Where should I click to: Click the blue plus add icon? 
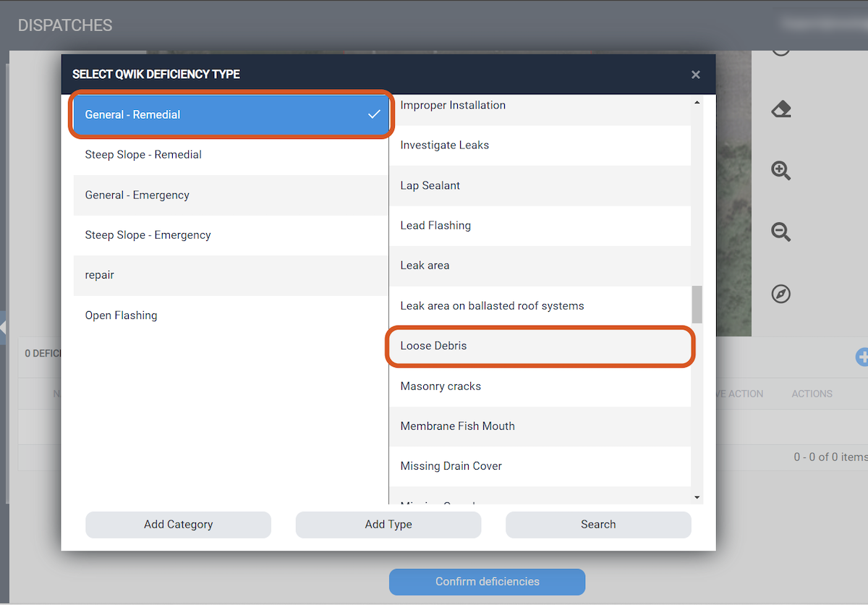point(861,356)
